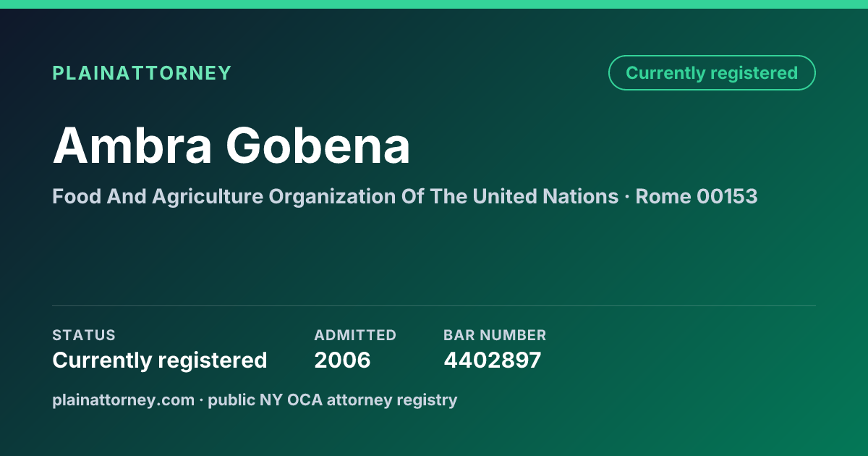
Task: Click the word Gobena in the heading
Action: coord(318,145)
